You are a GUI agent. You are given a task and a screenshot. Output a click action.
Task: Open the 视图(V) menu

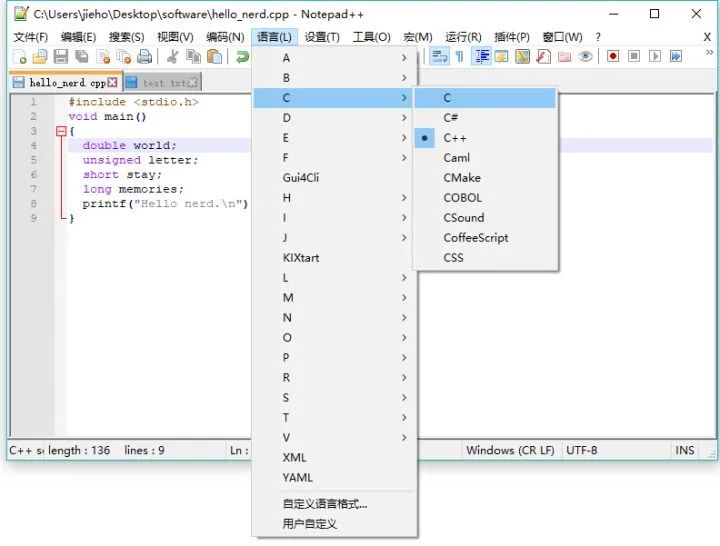click(175, 37)
